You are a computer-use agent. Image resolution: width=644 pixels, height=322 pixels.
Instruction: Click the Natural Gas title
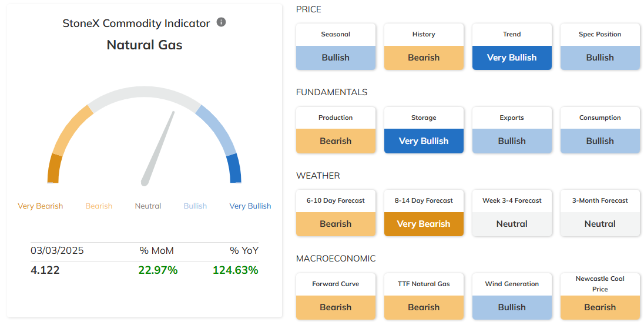tap(144, 45)
